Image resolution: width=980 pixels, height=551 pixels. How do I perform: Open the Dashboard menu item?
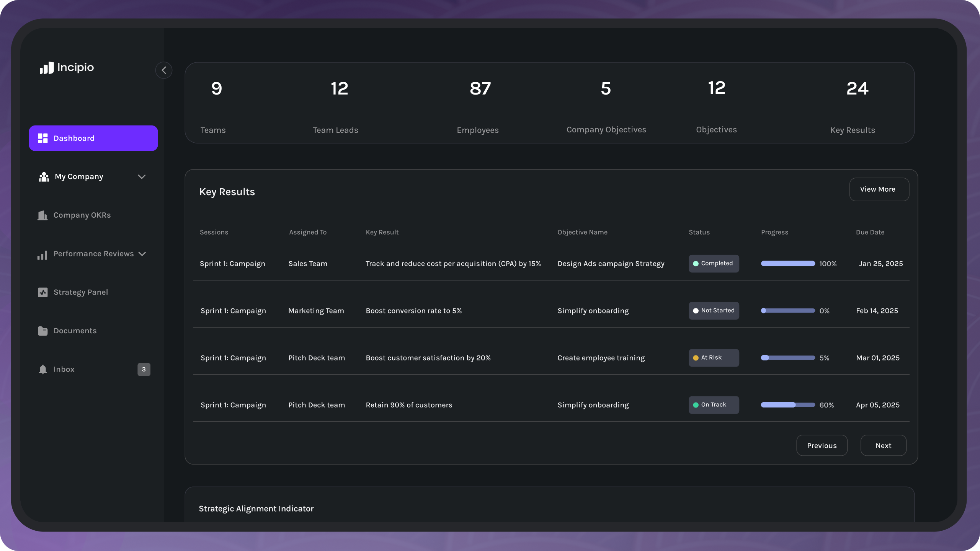(74, 138)
